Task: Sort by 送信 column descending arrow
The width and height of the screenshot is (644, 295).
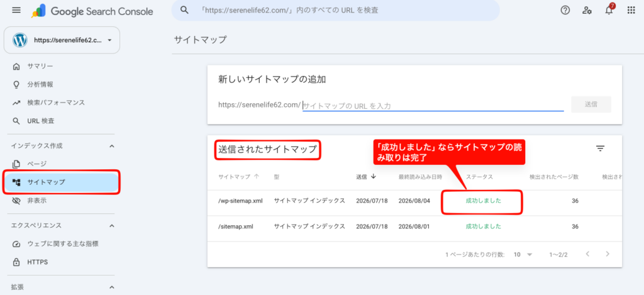Action: (374, 177)
